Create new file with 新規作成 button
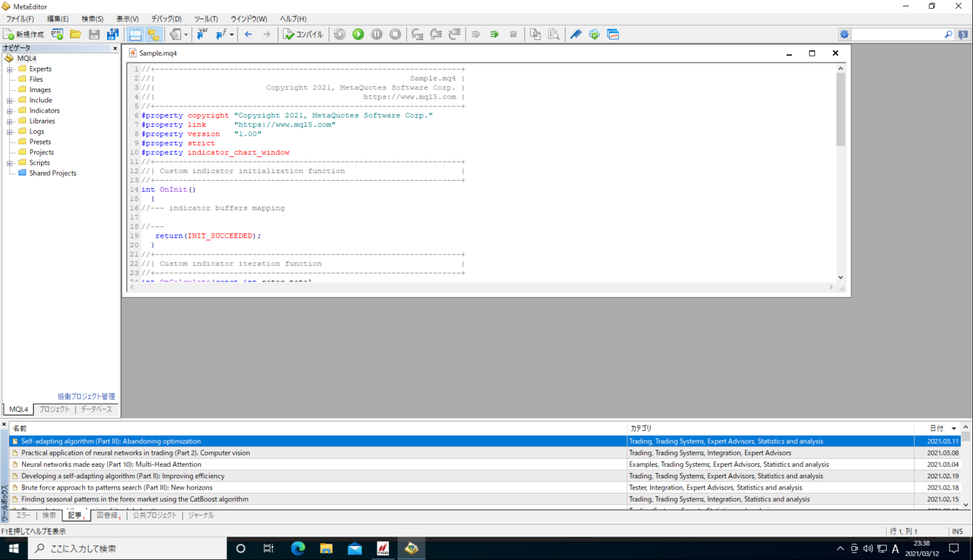 pyautogui.click(x=23, y=34)
